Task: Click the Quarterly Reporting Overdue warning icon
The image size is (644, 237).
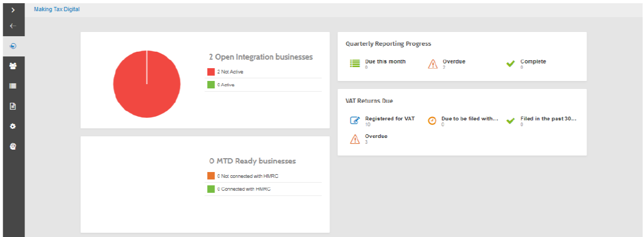Action: 433,64
